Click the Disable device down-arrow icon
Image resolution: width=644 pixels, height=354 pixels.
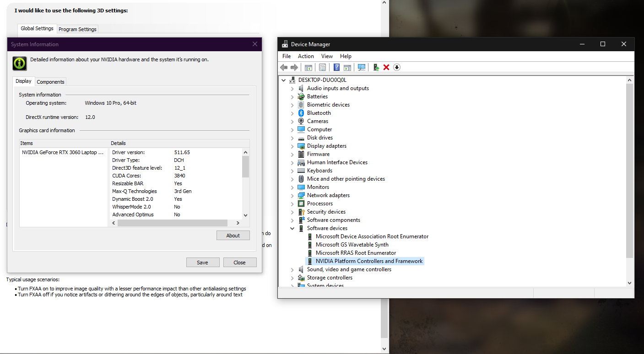coord(397,68)
